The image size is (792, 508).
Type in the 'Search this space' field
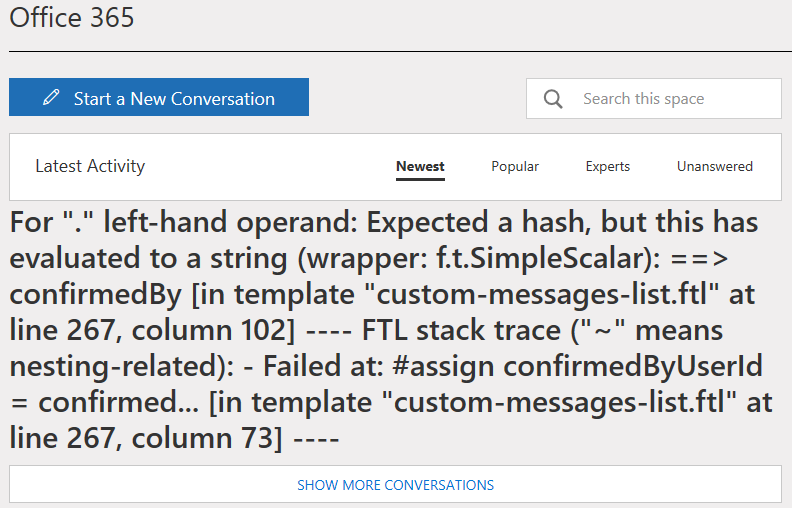660,99
